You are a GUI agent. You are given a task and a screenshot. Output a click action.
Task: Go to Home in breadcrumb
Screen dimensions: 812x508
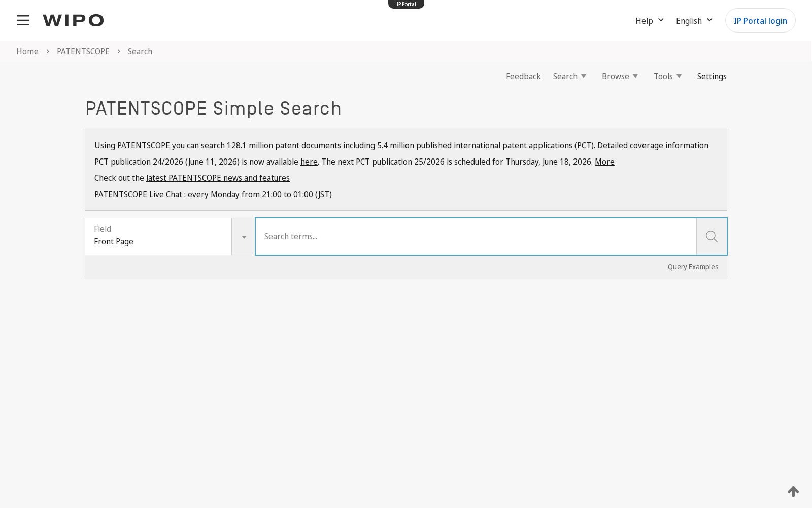click(27, 51)
